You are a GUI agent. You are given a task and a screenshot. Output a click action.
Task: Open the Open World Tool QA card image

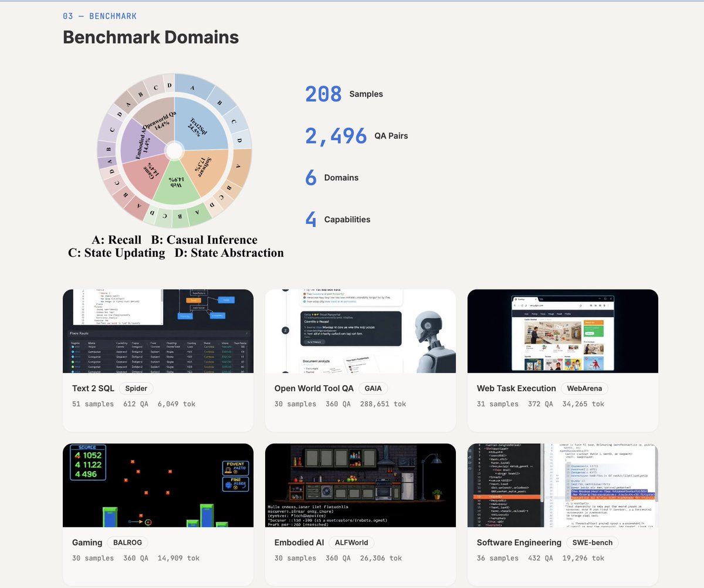(x=360, y=331)
